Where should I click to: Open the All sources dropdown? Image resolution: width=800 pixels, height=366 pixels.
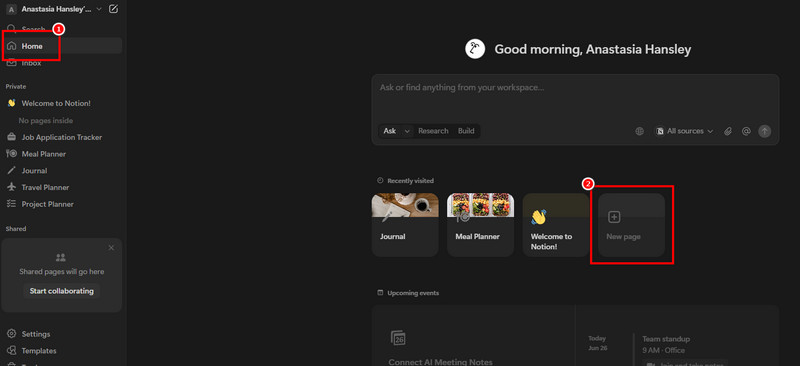coord(684,131)
